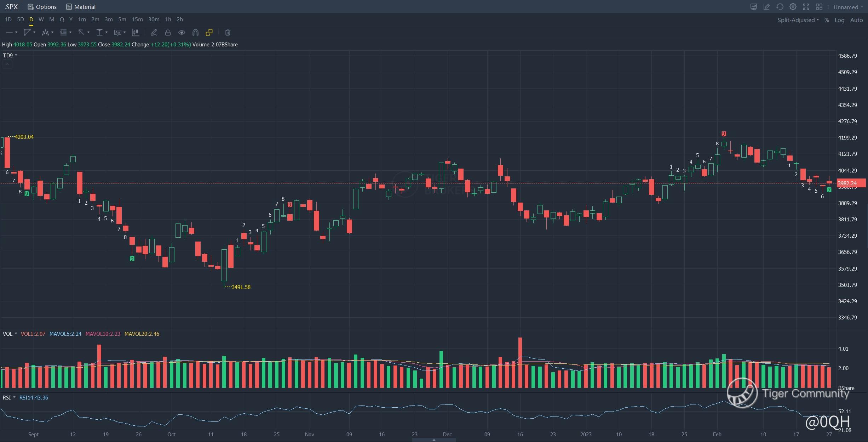Click the refresh chart icon
Image resolution: width=868 pixels, height=442 pixels.
tap(780, 7)
